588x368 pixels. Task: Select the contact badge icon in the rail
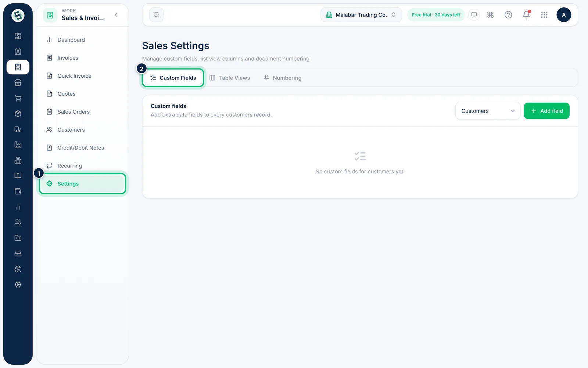[18, 52]
